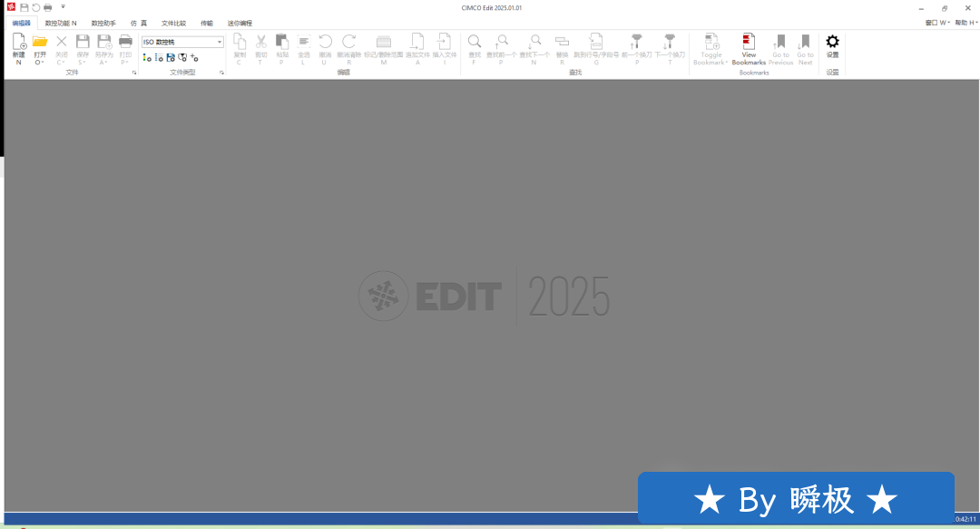The height and width of the screenshot is (529, 980).
Task: Click the quick access toolbar customize arrow
Action: (63, 7)
